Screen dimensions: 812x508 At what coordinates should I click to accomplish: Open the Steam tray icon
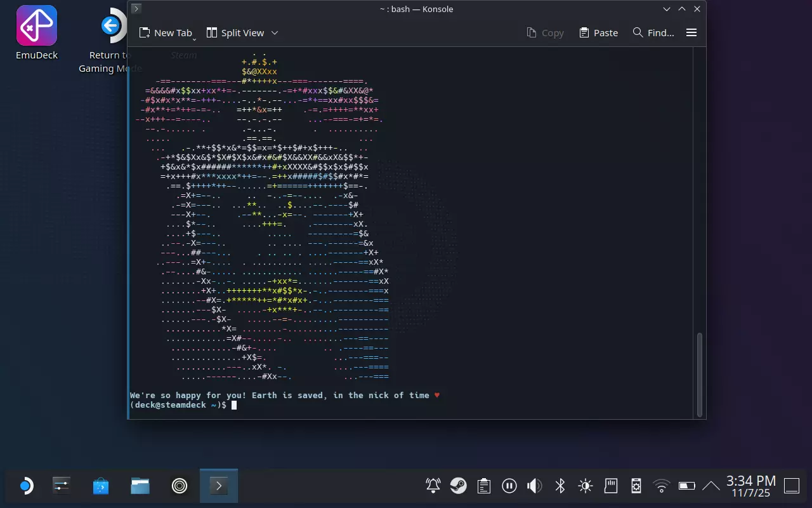click(x=458, y=486)
